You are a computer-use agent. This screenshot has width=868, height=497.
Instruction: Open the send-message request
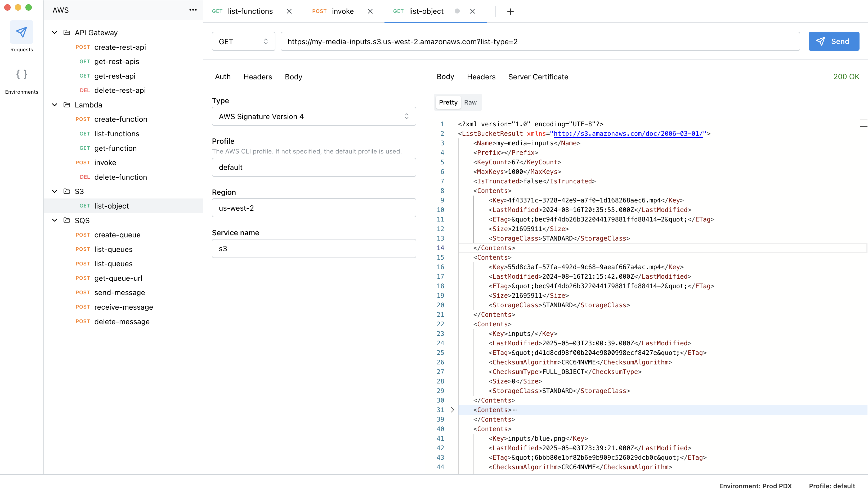[x=124, y=292]
